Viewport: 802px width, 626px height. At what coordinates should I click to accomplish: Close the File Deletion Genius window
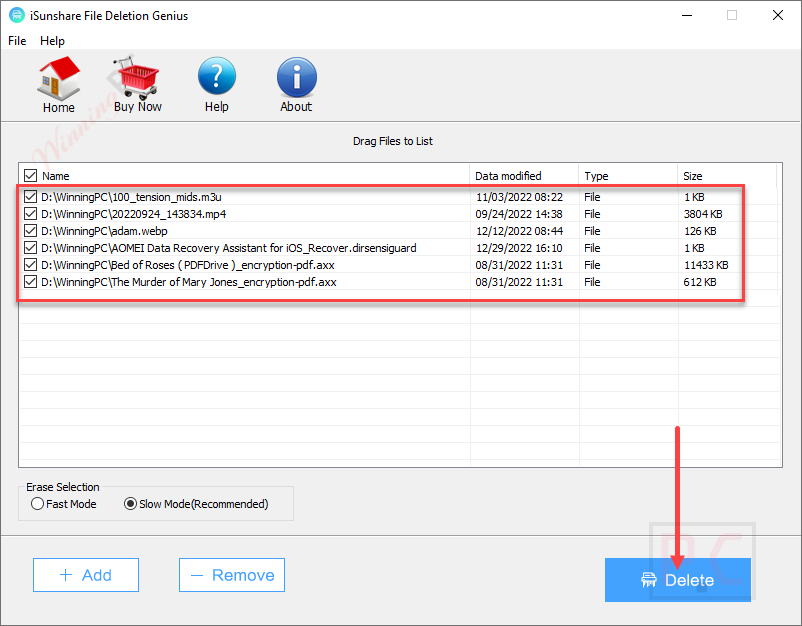point(777,15)
